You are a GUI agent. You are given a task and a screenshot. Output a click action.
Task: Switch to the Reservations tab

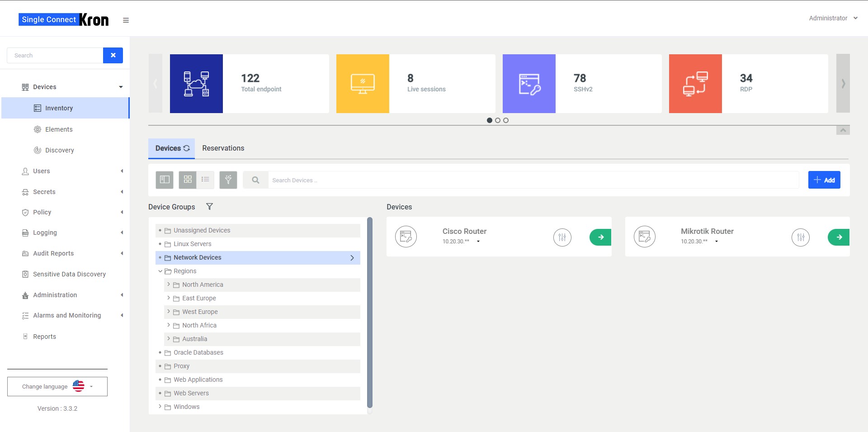pyautogui.click(x=223, y=148)
